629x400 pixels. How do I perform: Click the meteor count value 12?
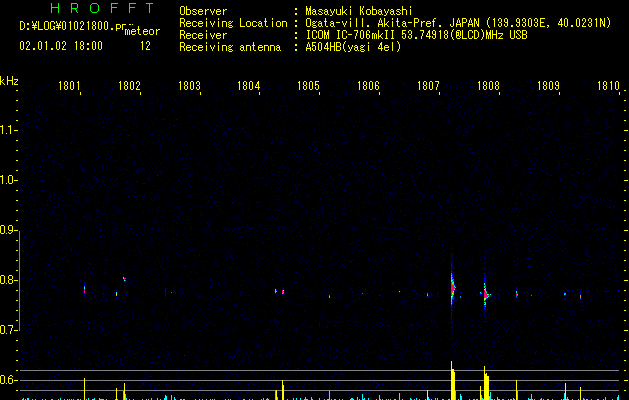145,46
